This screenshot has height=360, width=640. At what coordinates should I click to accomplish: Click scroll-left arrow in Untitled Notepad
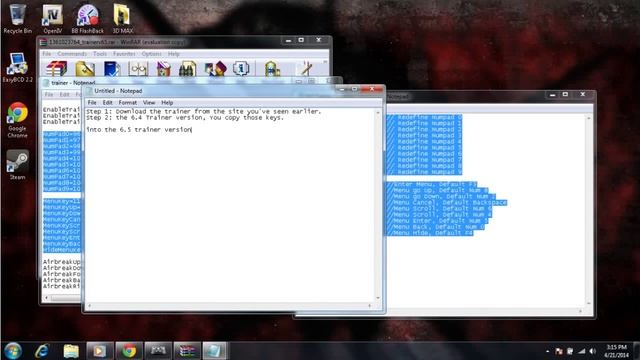point(89,306)
